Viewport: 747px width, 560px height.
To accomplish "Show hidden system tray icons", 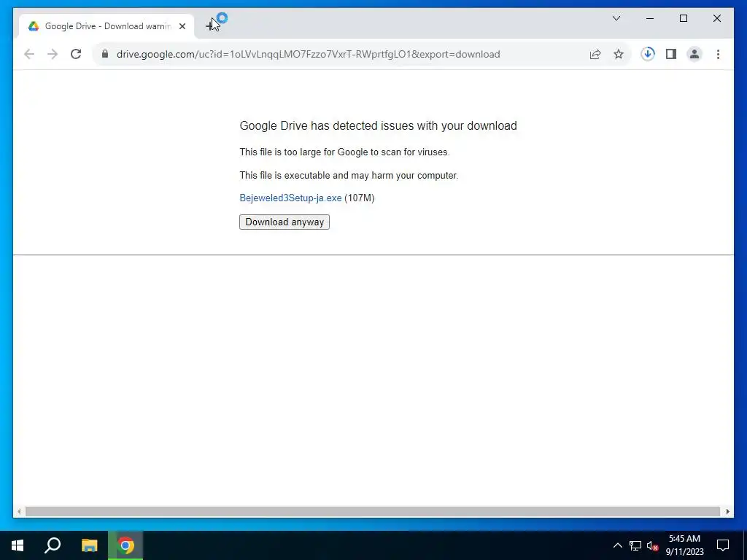I will (x=617, y=545).
